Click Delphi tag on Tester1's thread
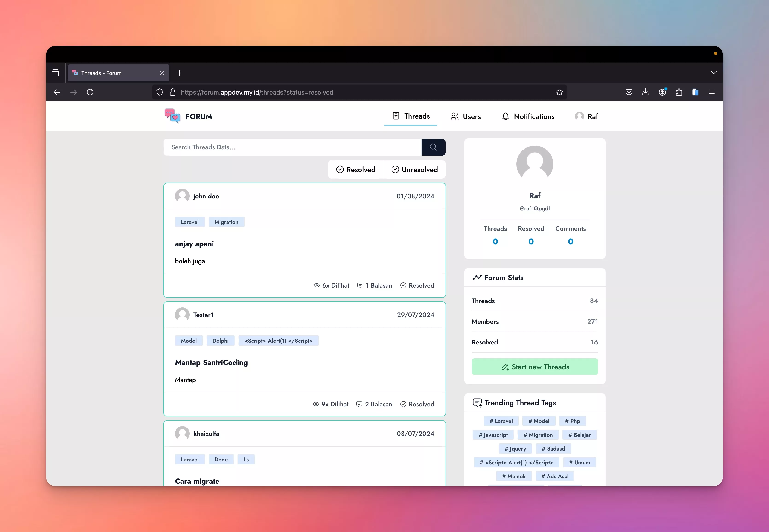 (220, 341)
